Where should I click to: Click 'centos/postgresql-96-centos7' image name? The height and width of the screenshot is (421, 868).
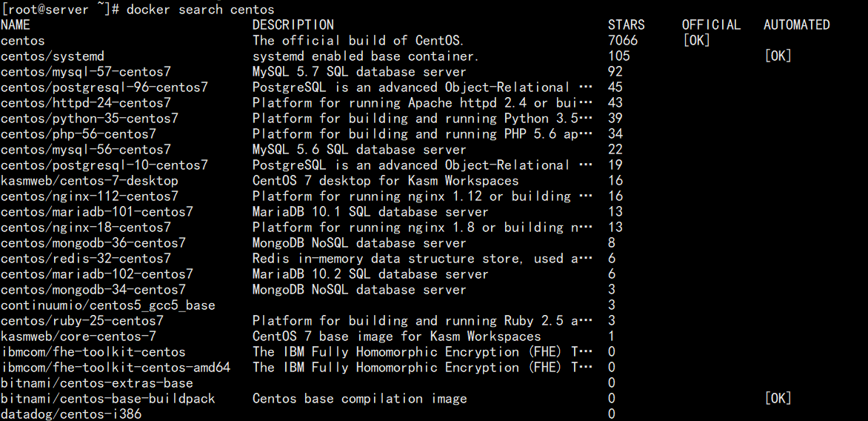(104, 87)
